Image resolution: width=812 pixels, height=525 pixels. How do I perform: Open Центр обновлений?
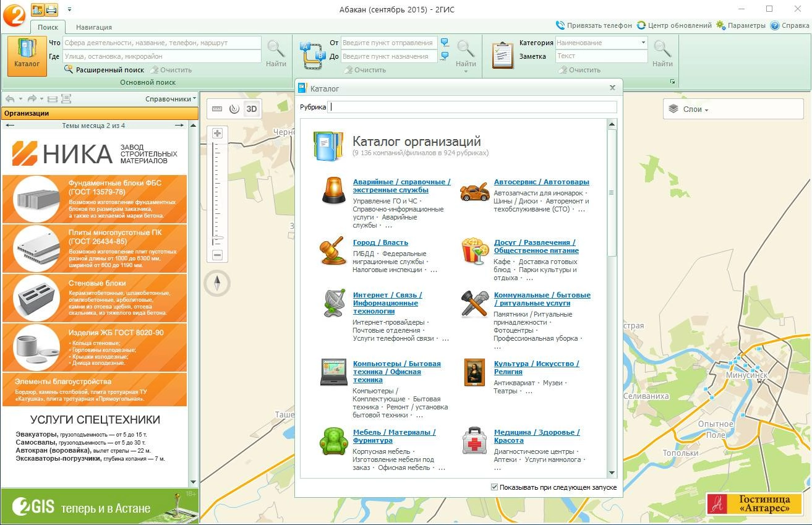click(x=674, y=25)
